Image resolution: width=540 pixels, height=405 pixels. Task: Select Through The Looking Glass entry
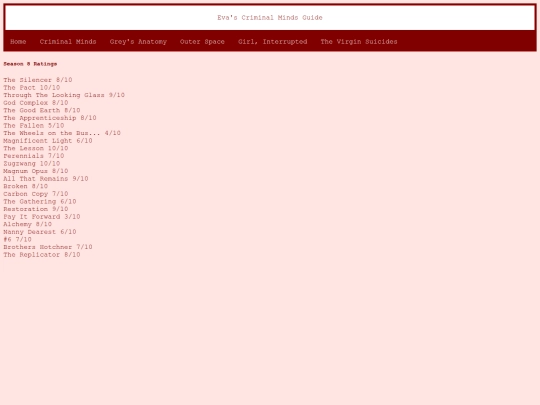64,95
